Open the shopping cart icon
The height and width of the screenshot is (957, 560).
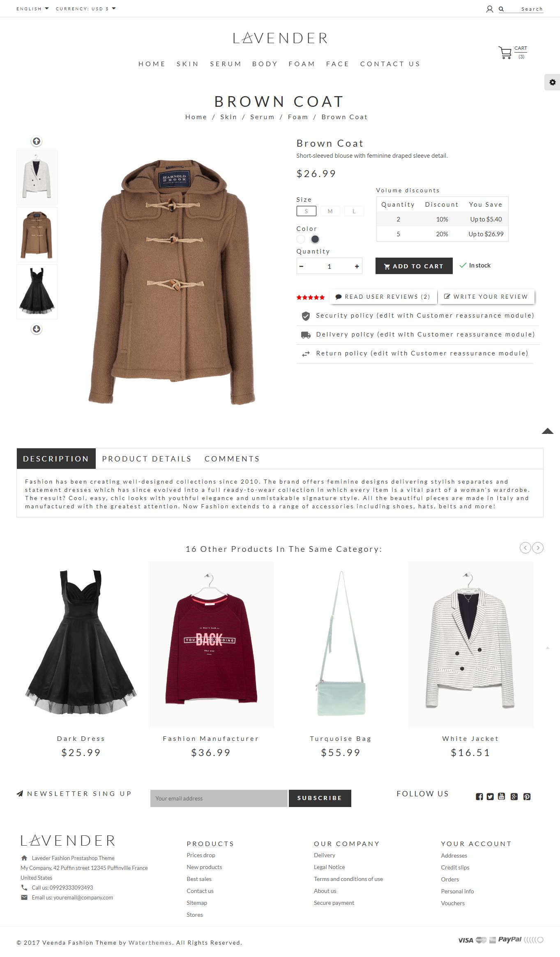[505, 53]
